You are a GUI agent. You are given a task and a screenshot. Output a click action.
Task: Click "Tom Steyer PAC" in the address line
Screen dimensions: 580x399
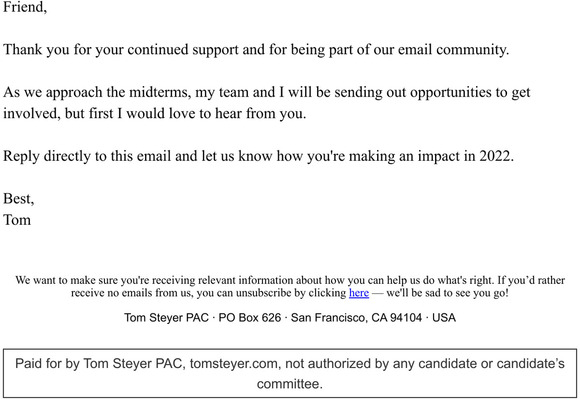166,318
